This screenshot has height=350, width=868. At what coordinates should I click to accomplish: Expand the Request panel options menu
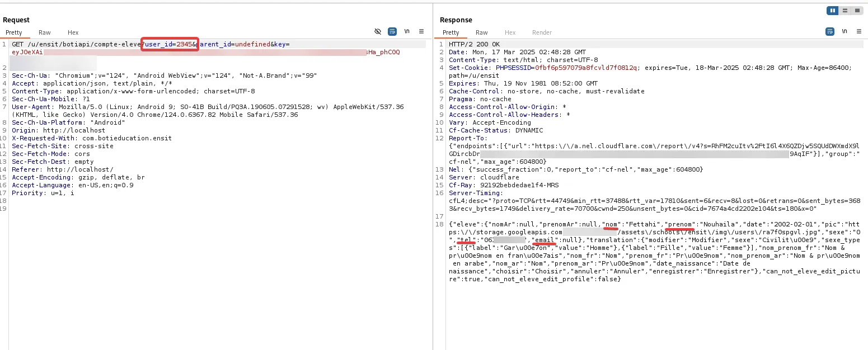point(421,31)
